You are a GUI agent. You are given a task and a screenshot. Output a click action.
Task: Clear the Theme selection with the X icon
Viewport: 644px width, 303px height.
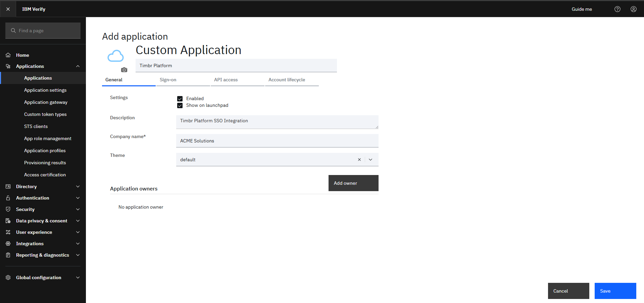click(359, 160)
